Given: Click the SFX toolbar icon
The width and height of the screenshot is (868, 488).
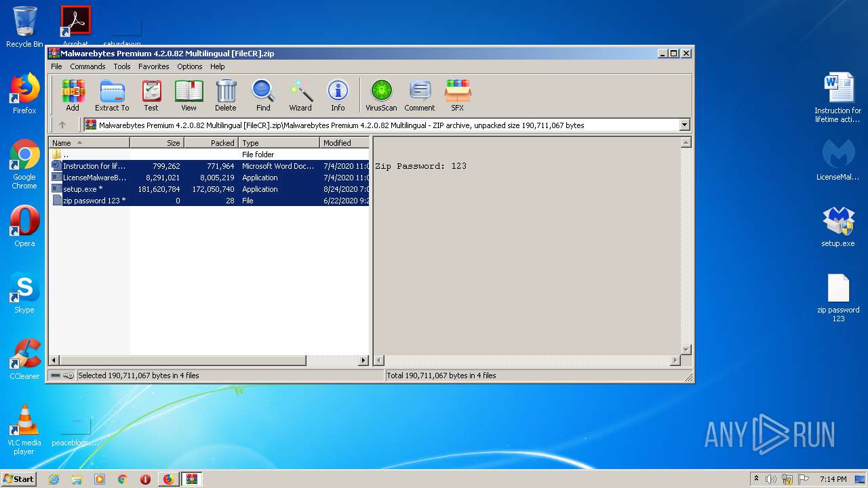Looking at the screenshot, I should [x=458, y=95].
